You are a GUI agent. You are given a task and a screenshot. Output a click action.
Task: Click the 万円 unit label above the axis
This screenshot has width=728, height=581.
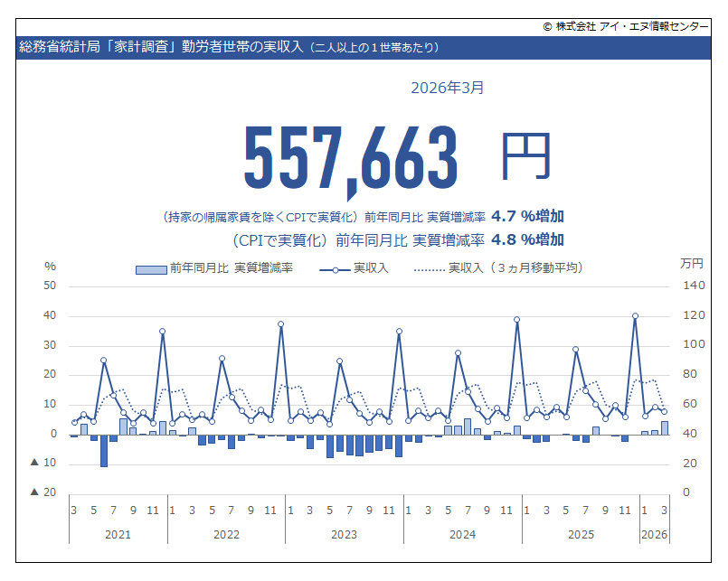[x=692, y=264]
